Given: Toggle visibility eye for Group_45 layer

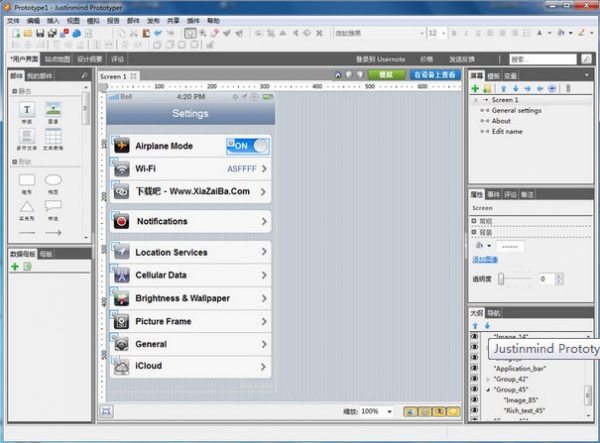Looking at the screenshot, I should click(474, 389).
